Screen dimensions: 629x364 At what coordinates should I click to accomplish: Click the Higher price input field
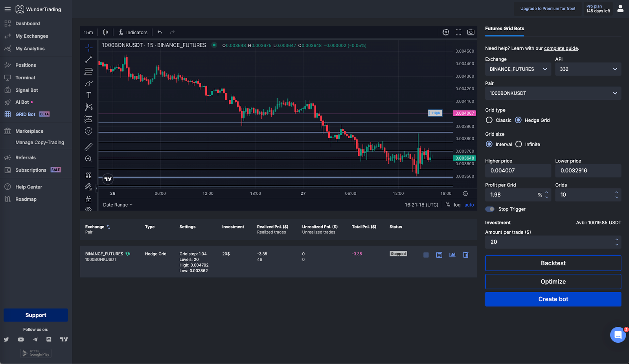(x=518, y=170)
